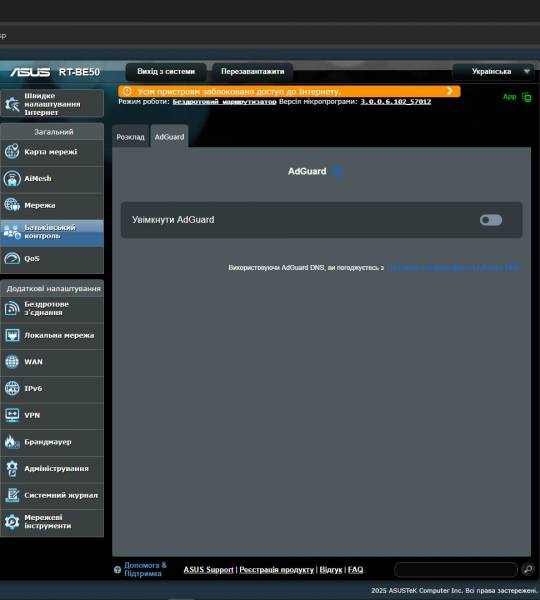Open the AdGuard DNS terms link
Image resolution: width=540 pixels, height=600 pixels.
(x=453, y=267)
